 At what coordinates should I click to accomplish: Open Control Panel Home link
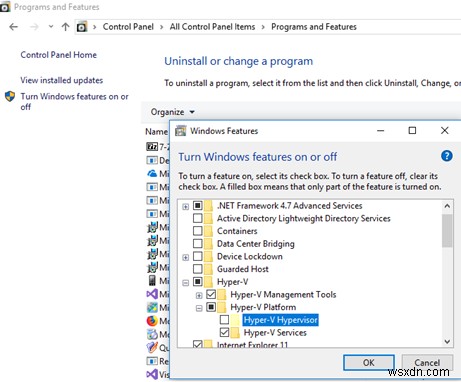tap(59, 55)
